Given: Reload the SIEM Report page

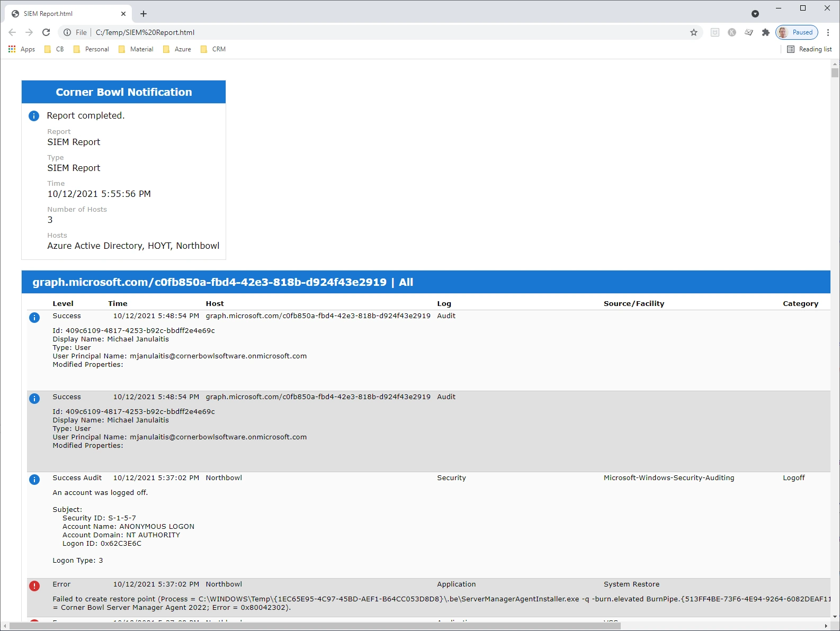Looking at the screenshot, I should (x=46, y=32).
